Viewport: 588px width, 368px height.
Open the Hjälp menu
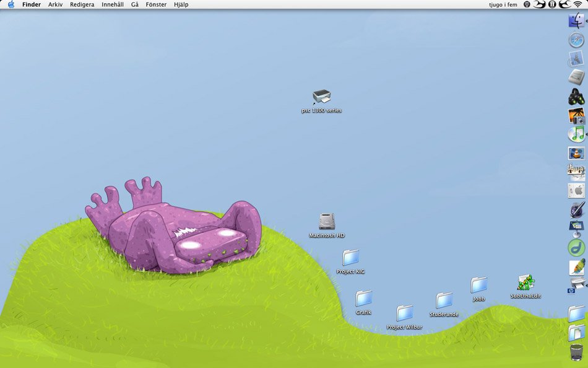coord(181,4)
